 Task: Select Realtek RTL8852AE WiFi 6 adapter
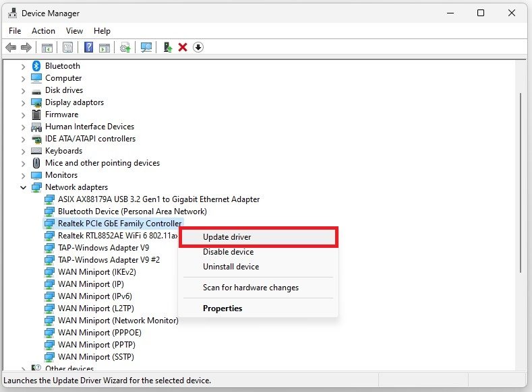point(118,236)
